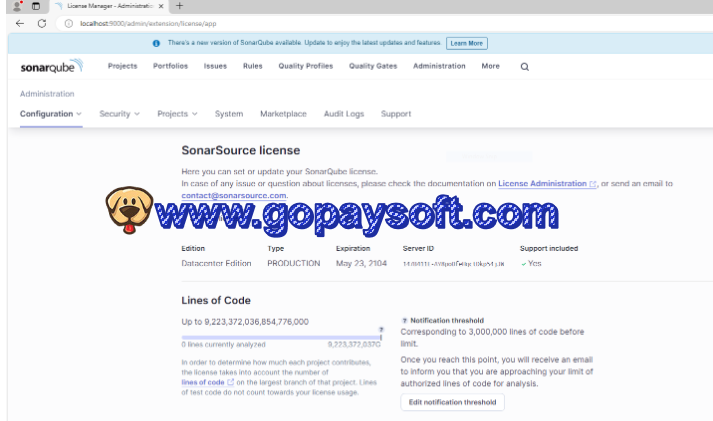Click the Lines of Code heading
The height and width of the screenshot is (421, 713).
coord(216,301)
